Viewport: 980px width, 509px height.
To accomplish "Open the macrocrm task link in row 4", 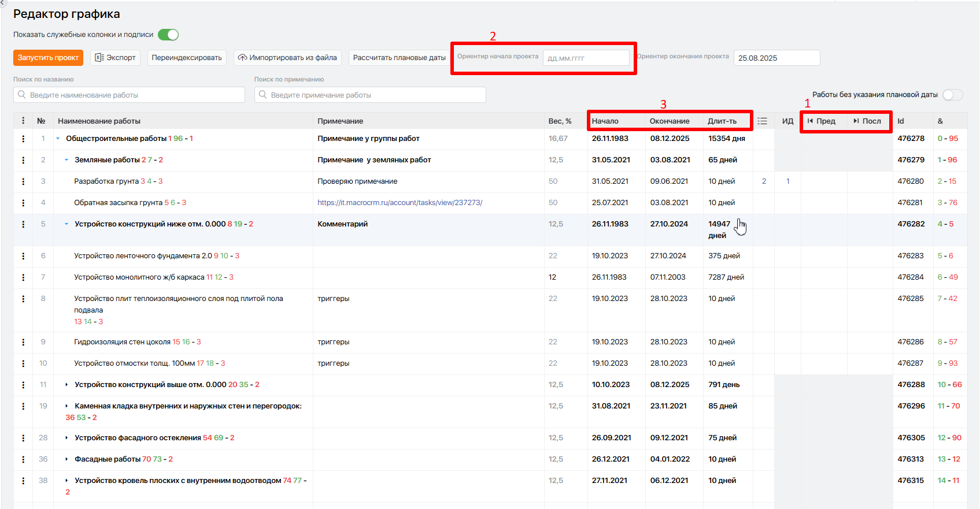I will tap(400, 203).
